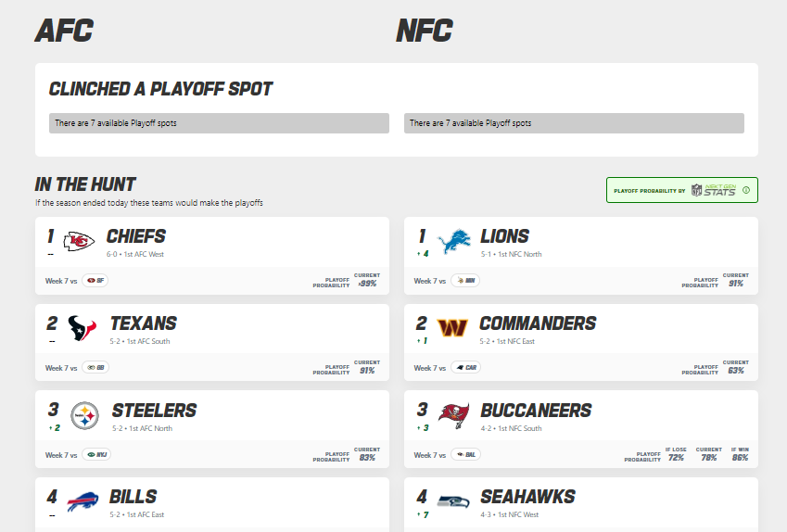787x532 pixels.
Task: Open the Playoff Probability by Next Gen Stats badge
Action: (x=682, y=190)
